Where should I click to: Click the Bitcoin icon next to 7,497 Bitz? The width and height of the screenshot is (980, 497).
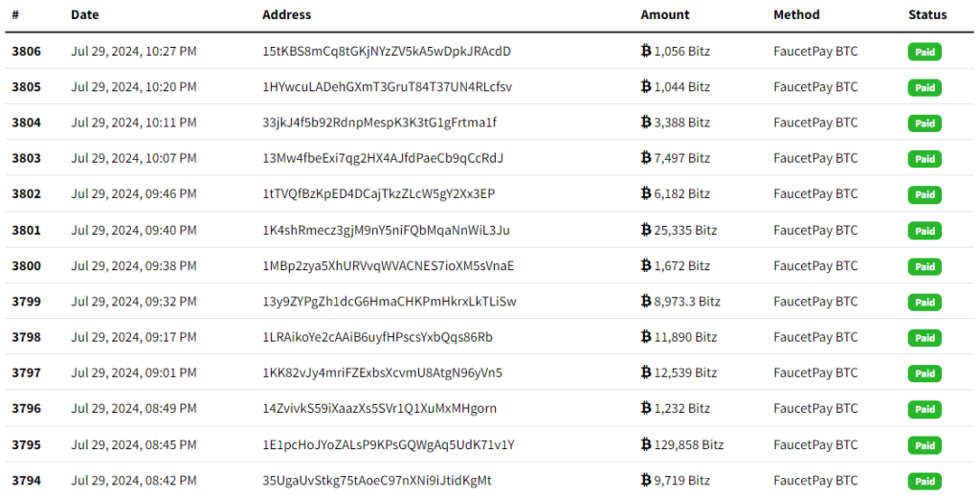(x=646, y=158)
